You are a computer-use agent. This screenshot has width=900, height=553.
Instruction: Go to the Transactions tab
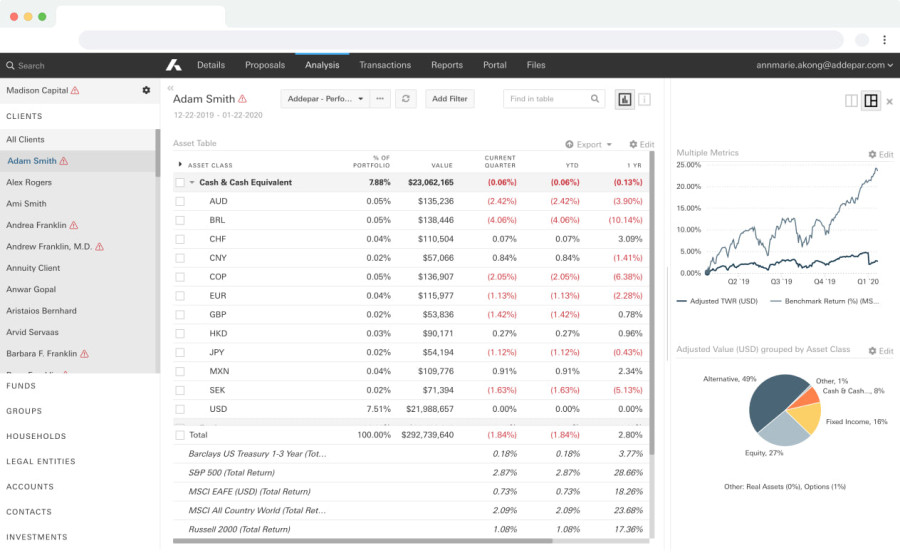385,65
